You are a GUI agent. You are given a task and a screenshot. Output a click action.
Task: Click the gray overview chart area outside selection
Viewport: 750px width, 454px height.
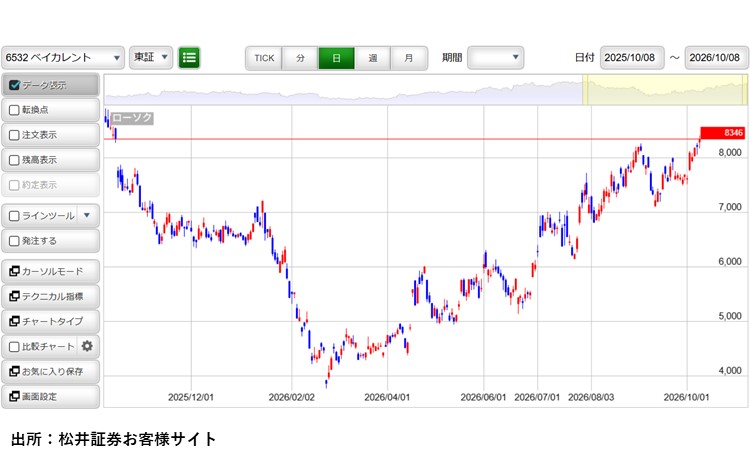(x=343, y=89)
